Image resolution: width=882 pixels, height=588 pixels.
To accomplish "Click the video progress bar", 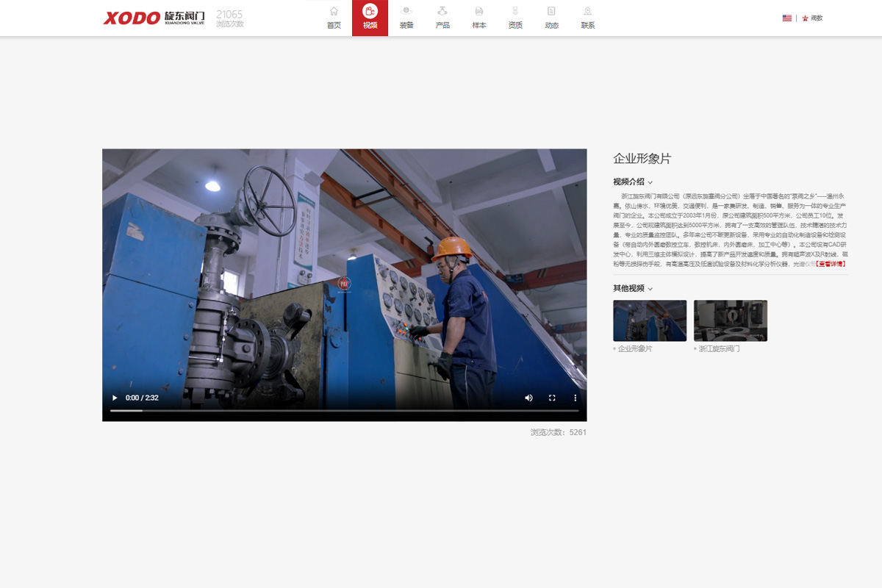I will point(344,411).
